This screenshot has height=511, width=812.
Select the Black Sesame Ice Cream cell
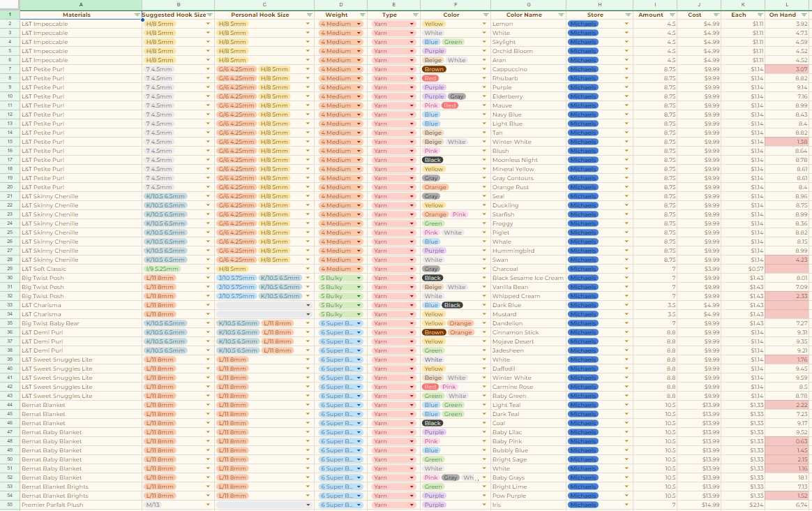(x=527, y=278)
